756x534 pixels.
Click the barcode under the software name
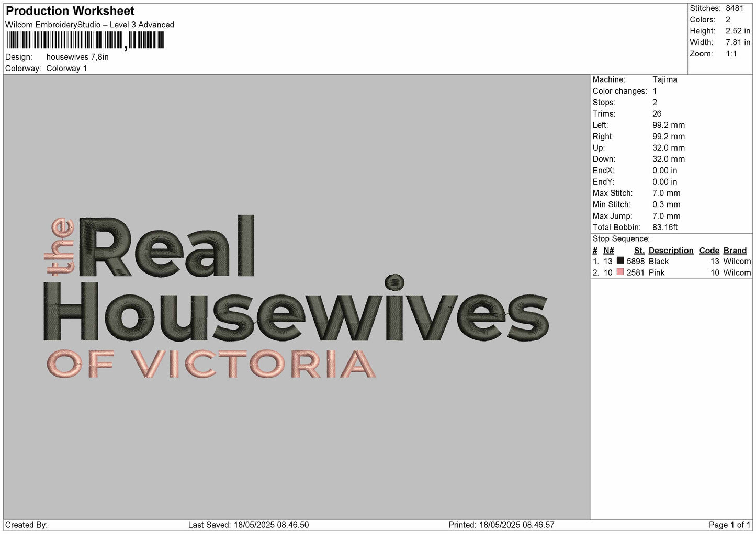[x=85, y=40]
